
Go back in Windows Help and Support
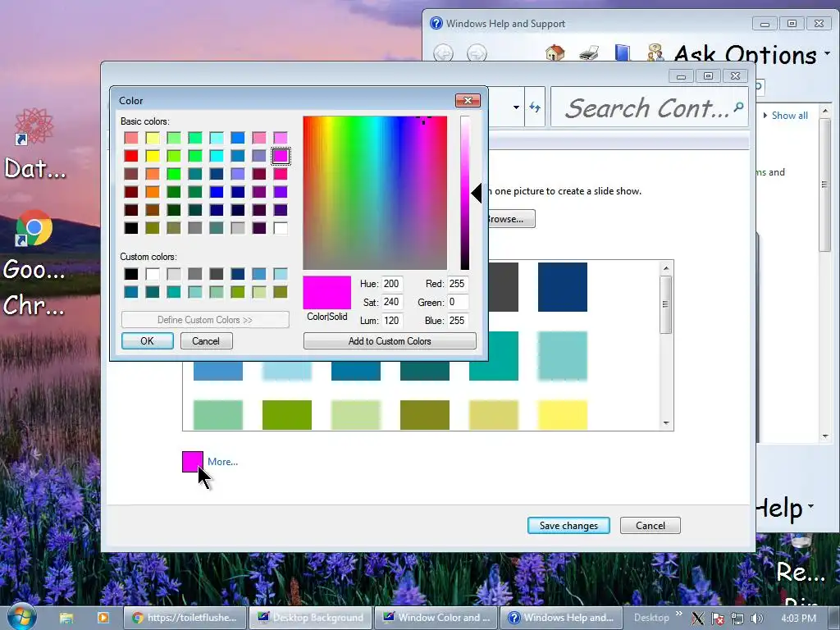pos(443,53)
